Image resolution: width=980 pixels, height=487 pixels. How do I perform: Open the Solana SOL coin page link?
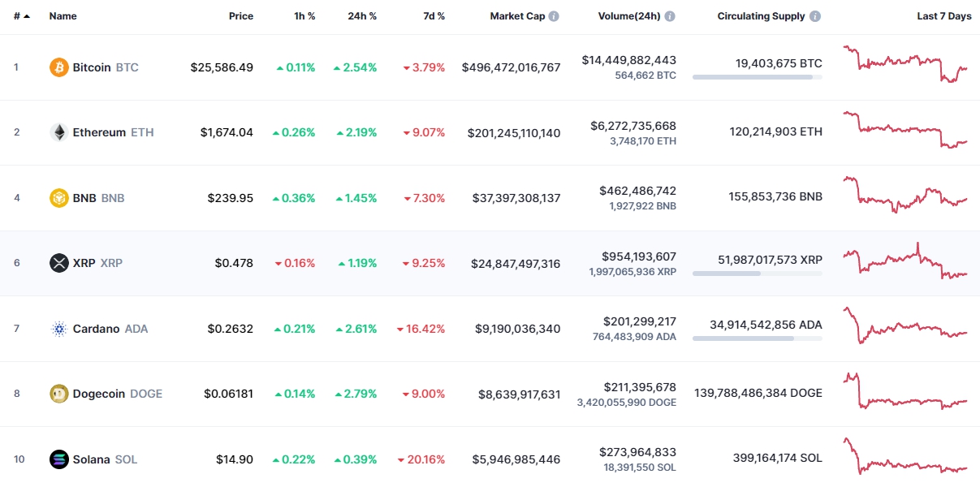click(104, 459)
